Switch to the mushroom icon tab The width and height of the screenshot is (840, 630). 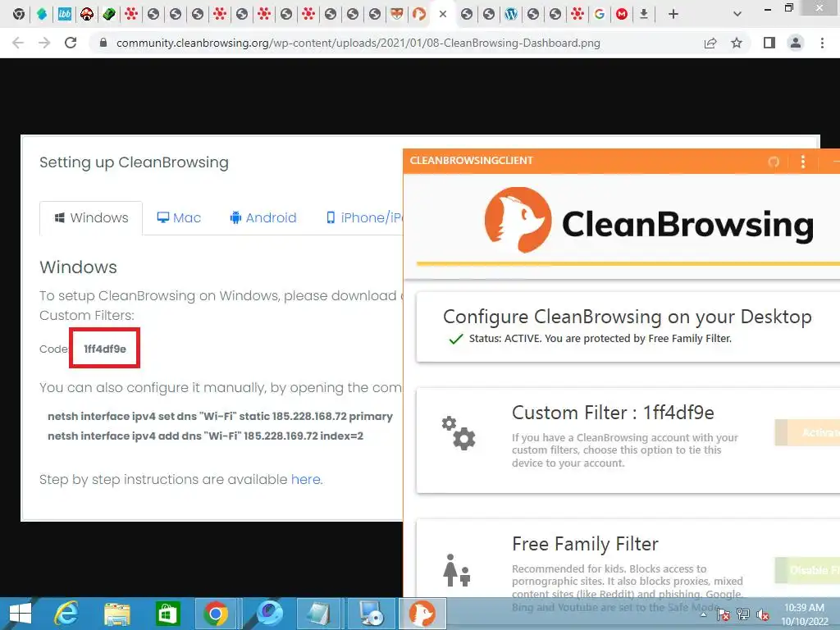87,15
